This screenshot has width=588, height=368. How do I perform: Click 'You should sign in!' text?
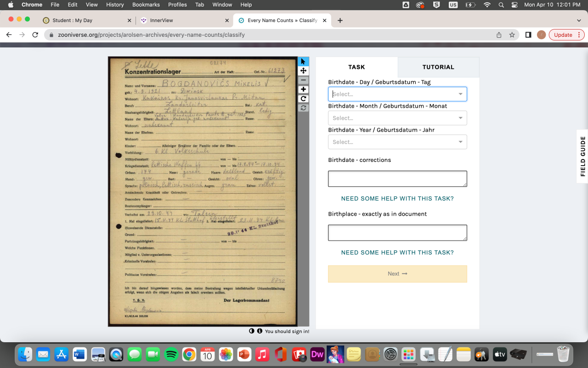point(287,331)
